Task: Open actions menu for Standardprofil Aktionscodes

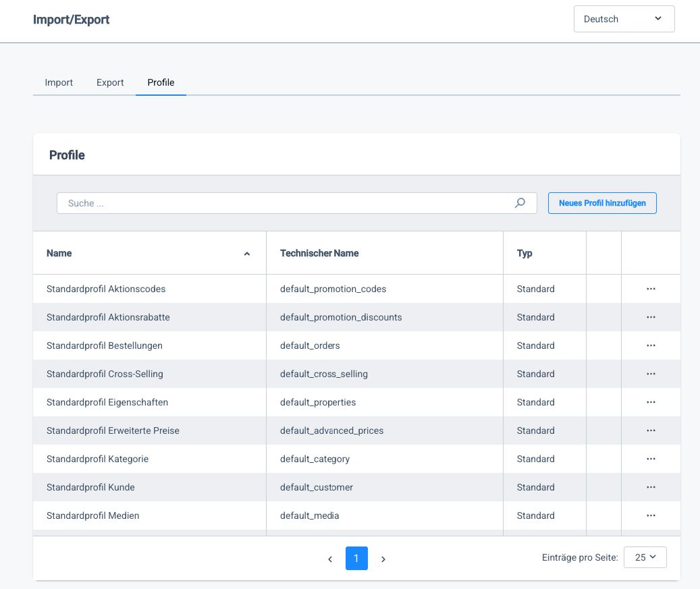Action: [x=651, y=289]
